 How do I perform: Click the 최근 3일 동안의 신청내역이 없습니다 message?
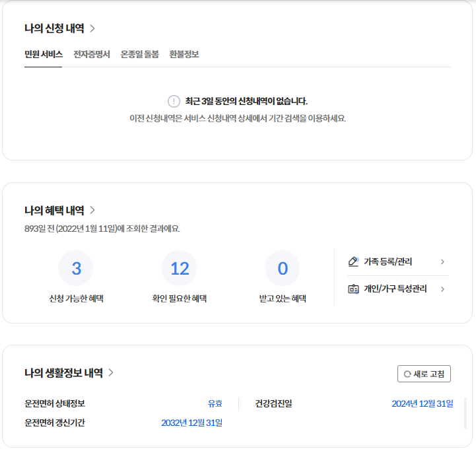coord(246,102)
